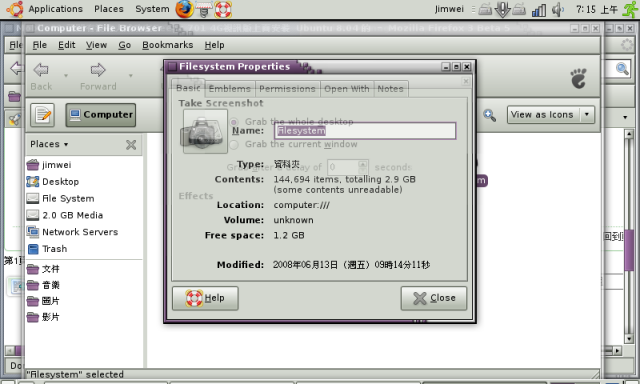Open jimwei home folder in sidebar

click(49, 165)
